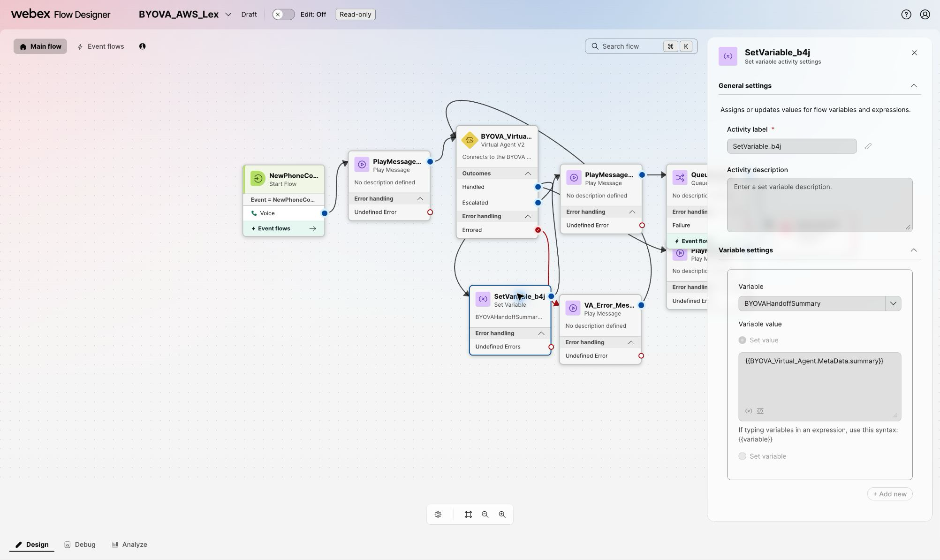
Task: Switch to Main flow tab
Action: click(x=40, y=46)
